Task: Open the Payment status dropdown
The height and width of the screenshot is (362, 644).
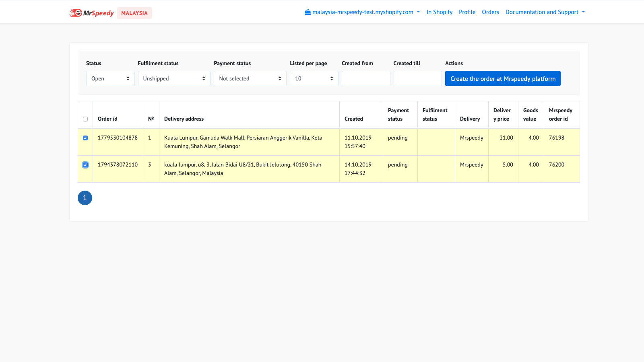Action: click(250, 78)
